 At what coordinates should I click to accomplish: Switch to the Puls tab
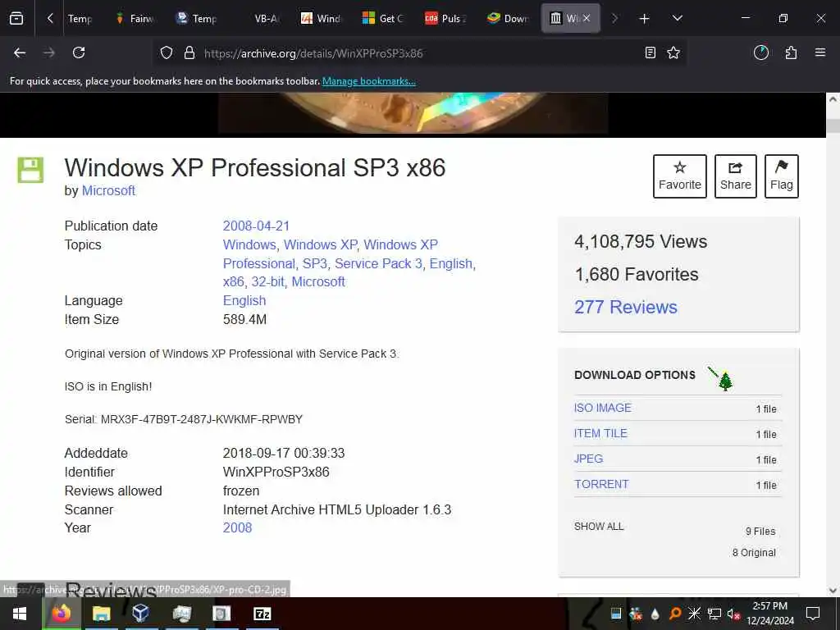tap(445, 19)
